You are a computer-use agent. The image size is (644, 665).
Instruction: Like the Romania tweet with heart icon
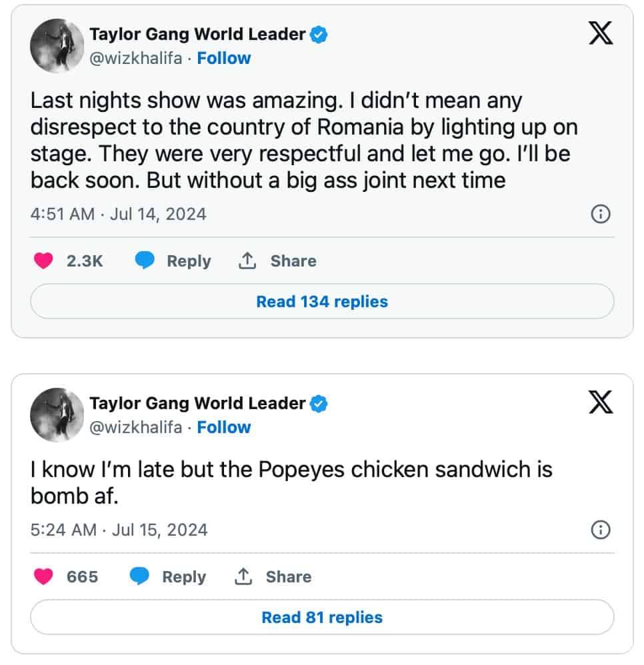[43, 261]
